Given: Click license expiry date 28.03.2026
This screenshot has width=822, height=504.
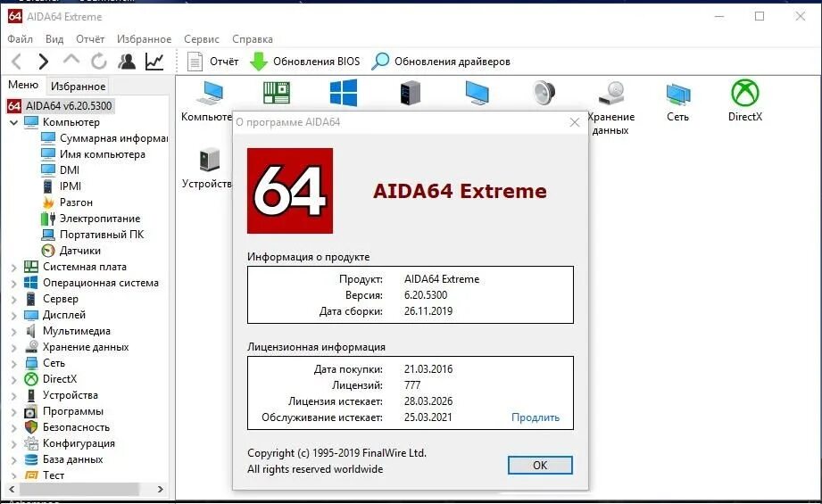Looking at the screenshot, I should (428, 401).
